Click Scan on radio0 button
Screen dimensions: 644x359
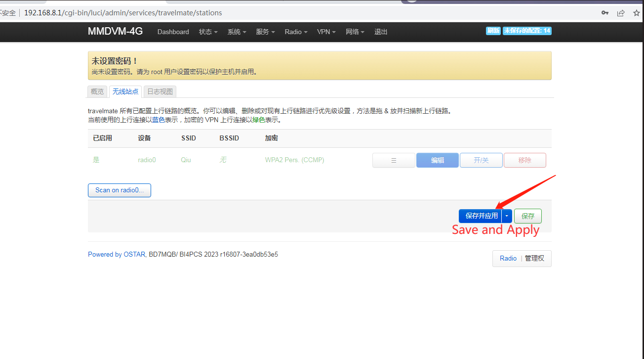click(120, 190)
